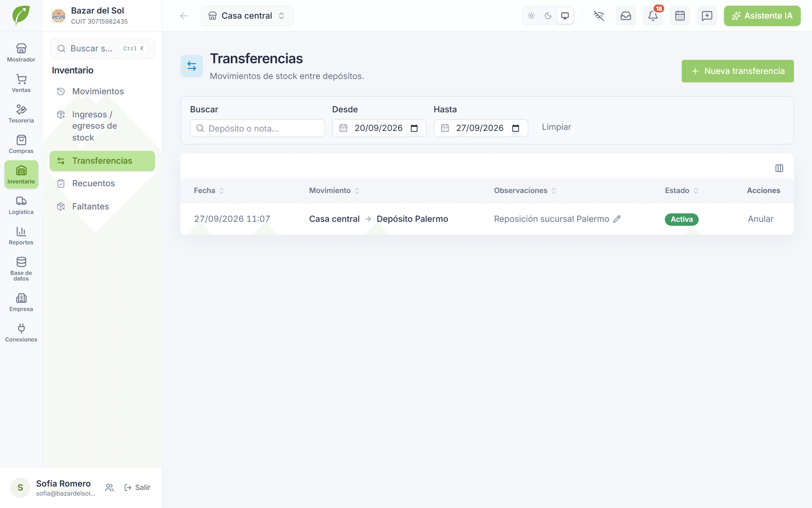Open Empresa module
The width and height of the screenshot is (812, 508).
(x=21, y=302)
